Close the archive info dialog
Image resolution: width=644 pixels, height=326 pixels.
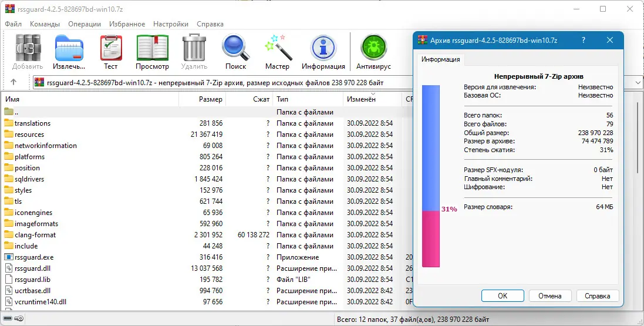(610, 40)
